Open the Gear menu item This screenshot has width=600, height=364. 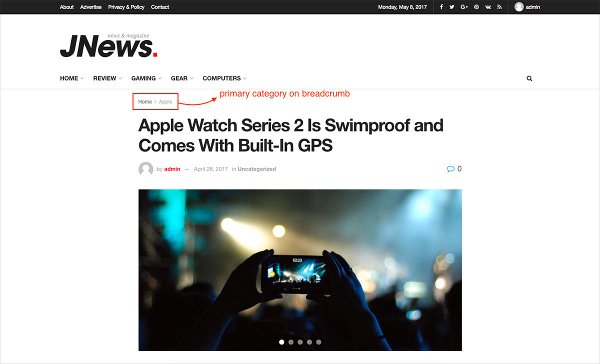pos(182,78)
